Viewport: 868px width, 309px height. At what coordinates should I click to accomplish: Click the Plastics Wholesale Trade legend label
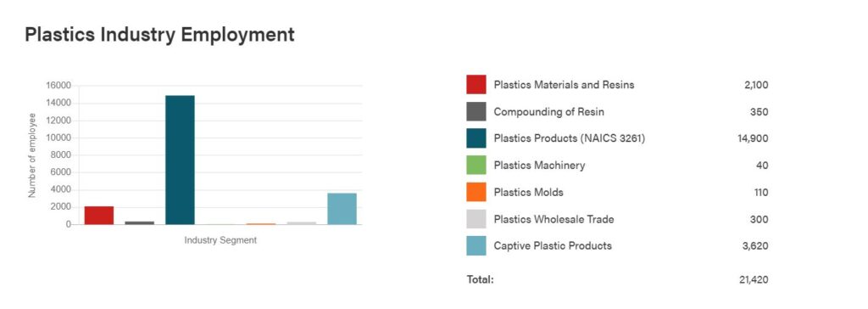point(554,219)
